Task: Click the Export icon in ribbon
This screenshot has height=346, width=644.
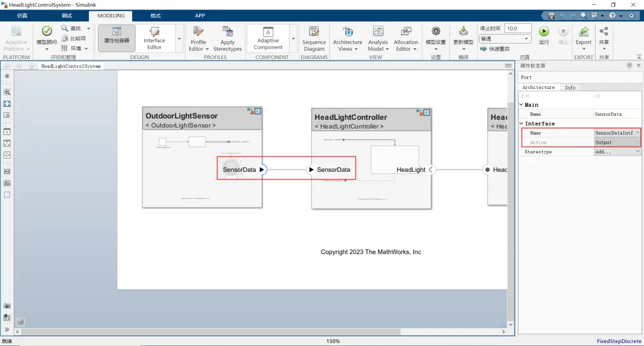Action: (x=584, y=31)
